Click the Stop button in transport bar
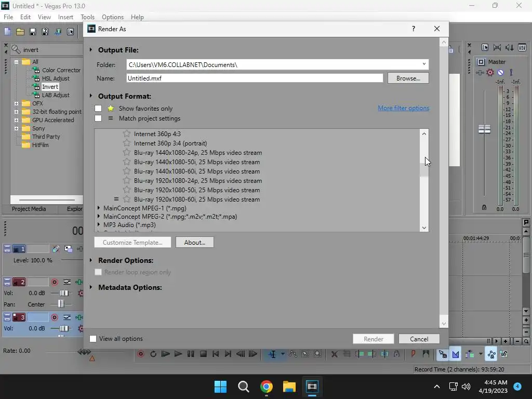The height and width of the screenshot is (399, 532). 203,354
